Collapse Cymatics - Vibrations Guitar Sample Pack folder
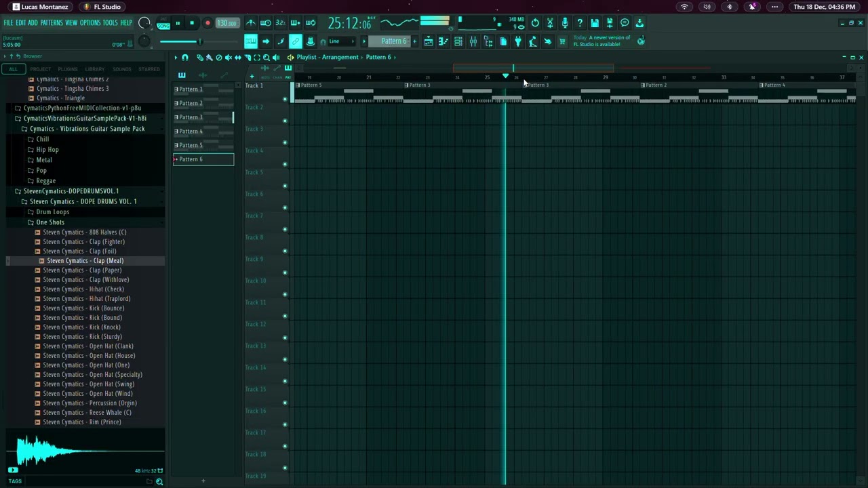Screen dimensions: 868x488 [87, 129]
